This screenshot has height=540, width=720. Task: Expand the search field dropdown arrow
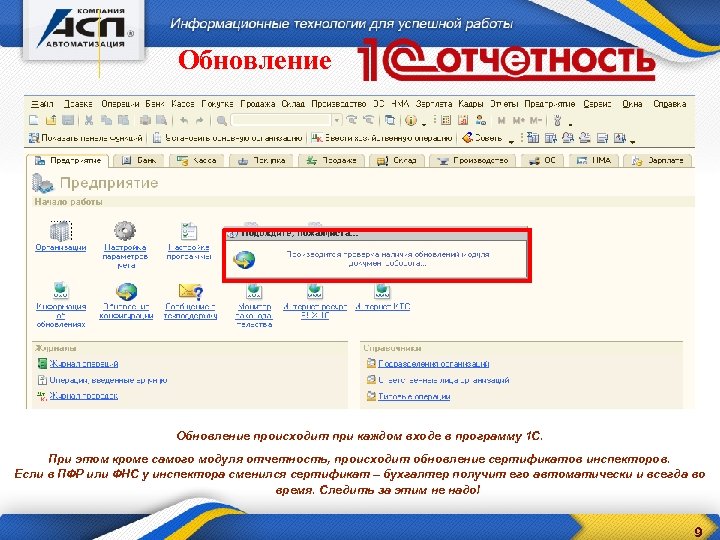click(x=337, y=120)
